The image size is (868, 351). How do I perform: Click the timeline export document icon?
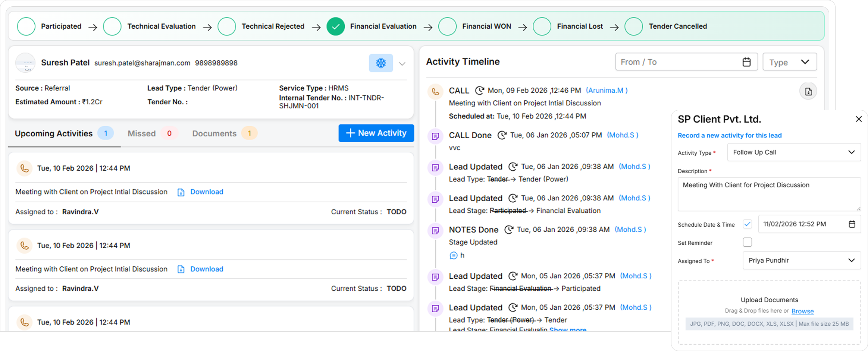click(808, 92)
